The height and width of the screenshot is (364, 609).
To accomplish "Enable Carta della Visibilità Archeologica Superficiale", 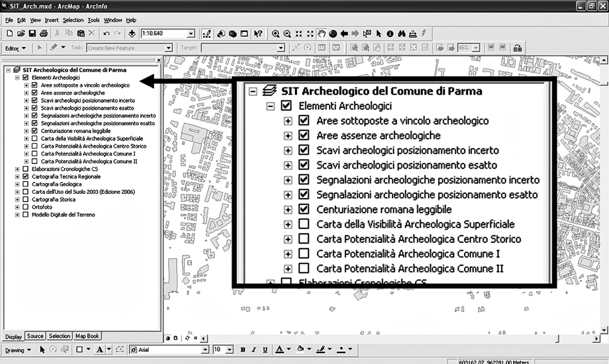I will tap(35, 139).
